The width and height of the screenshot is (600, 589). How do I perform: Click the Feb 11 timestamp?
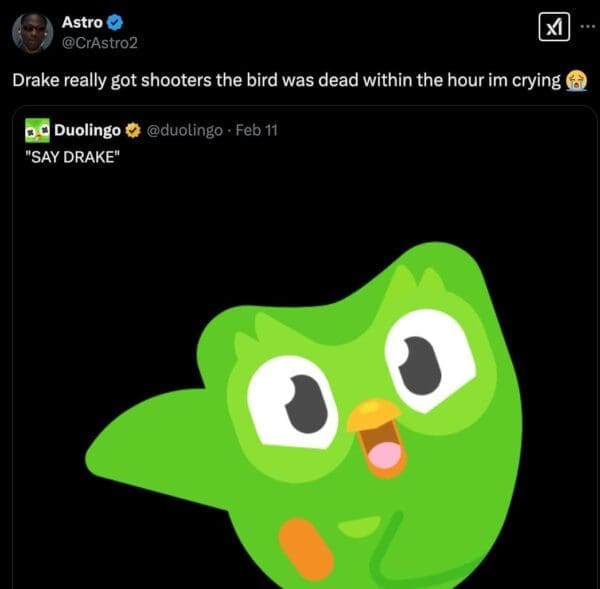pos(257,130)
